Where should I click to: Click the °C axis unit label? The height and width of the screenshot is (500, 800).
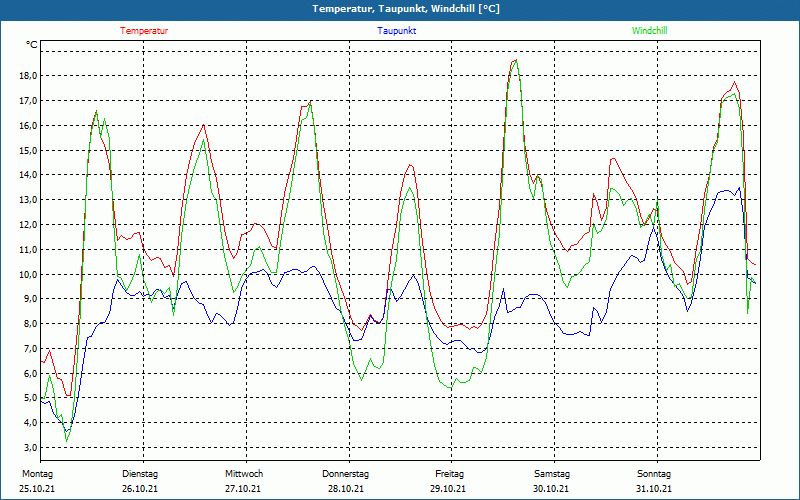point(32,45)
